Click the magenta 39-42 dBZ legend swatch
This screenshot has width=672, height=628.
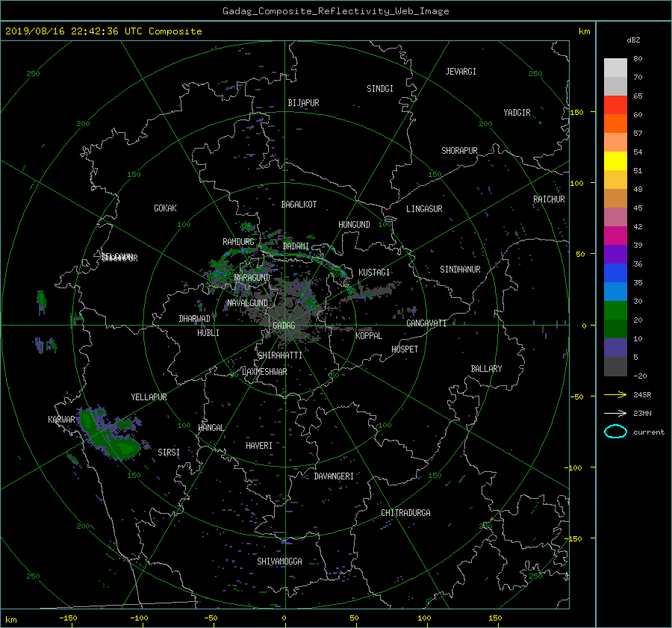point(615,236)
